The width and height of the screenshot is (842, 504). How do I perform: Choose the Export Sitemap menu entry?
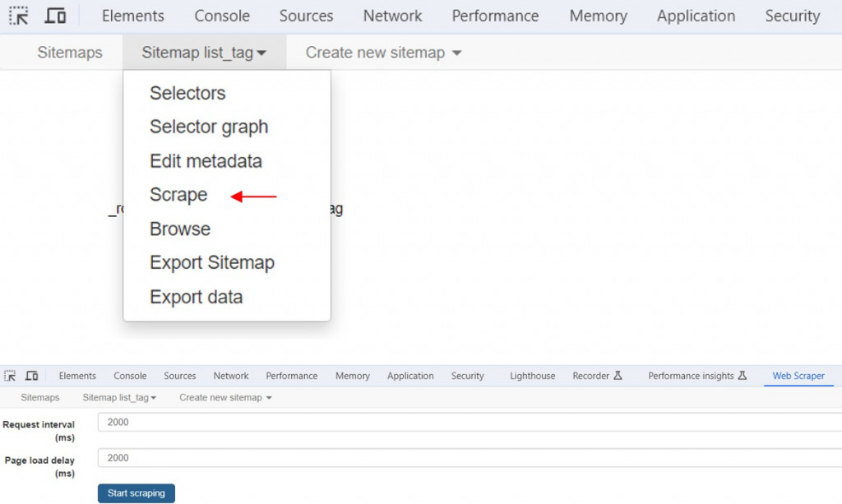[x=212, y=263]
